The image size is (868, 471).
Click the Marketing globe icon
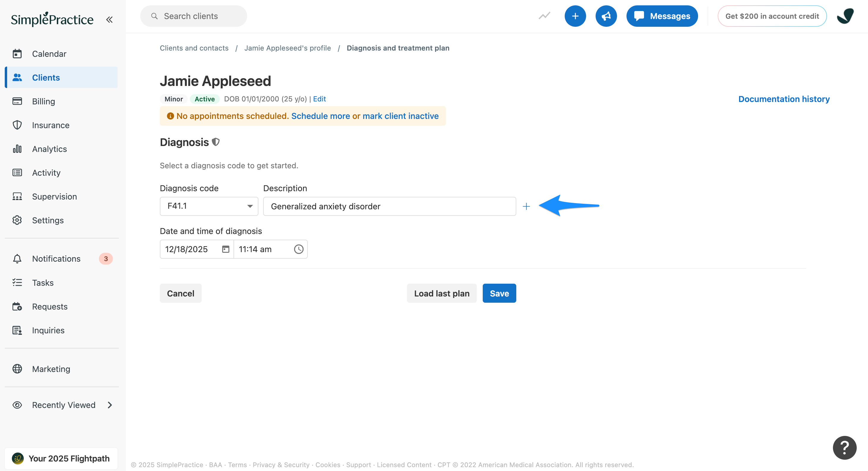click(17, 369)
